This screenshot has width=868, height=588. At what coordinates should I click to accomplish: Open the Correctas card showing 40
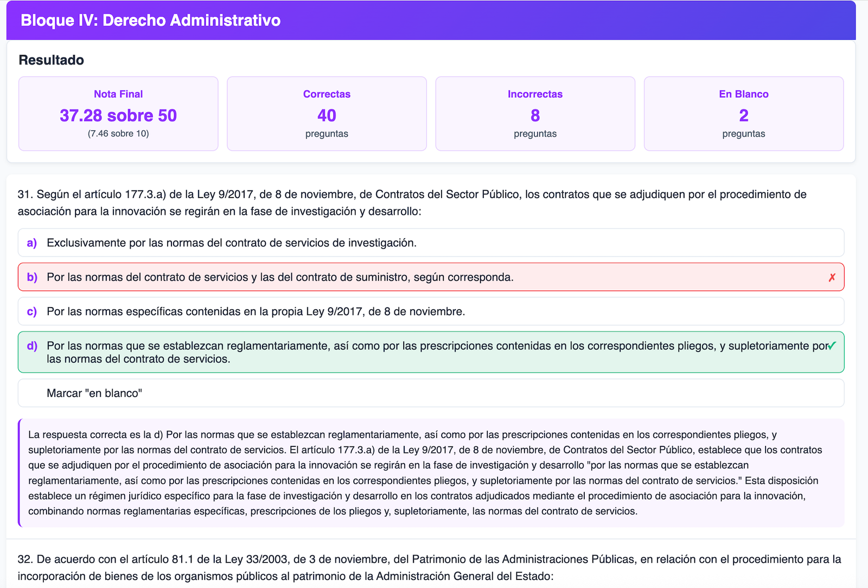[x=327, y=114]
